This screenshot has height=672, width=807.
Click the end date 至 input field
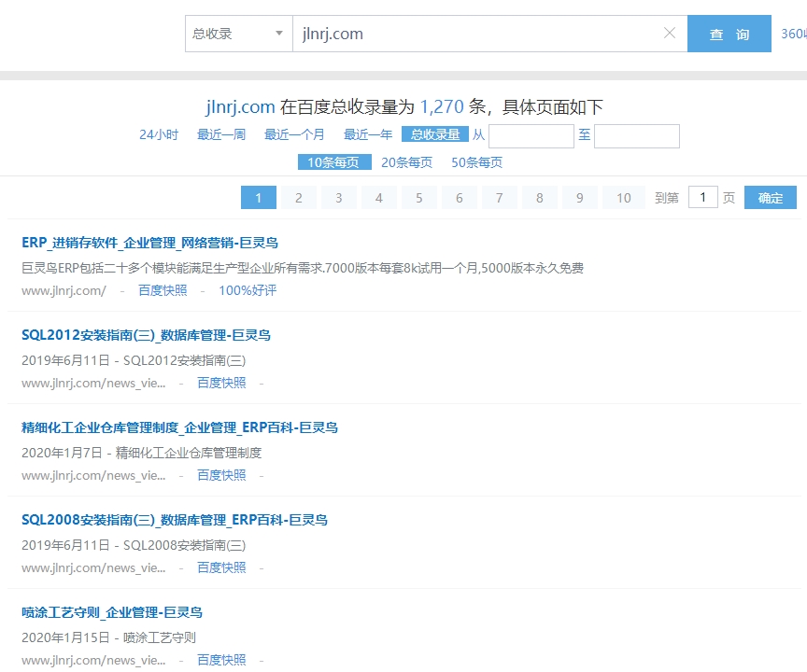636,136
